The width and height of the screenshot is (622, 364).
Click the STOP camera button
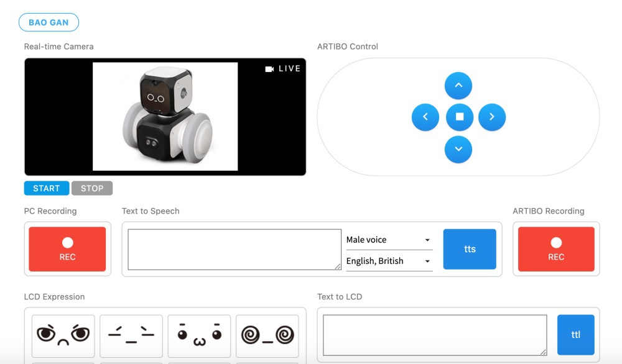92,188
